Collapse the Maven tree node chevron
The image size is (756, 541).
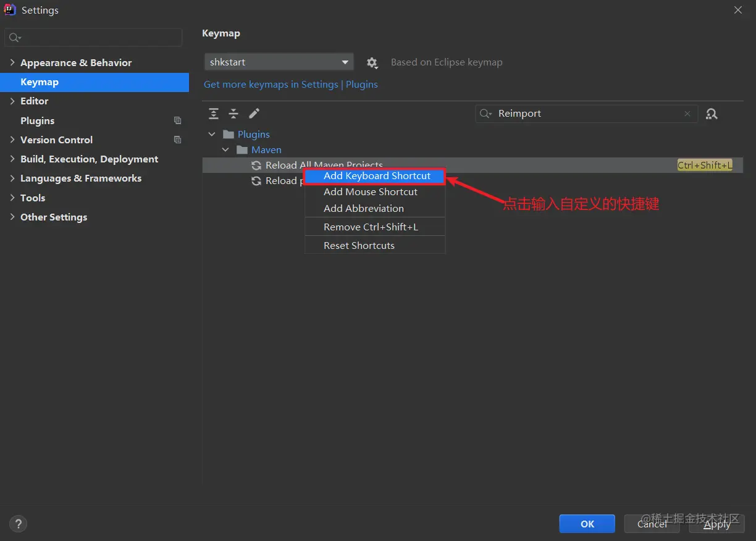click(225, 149)
